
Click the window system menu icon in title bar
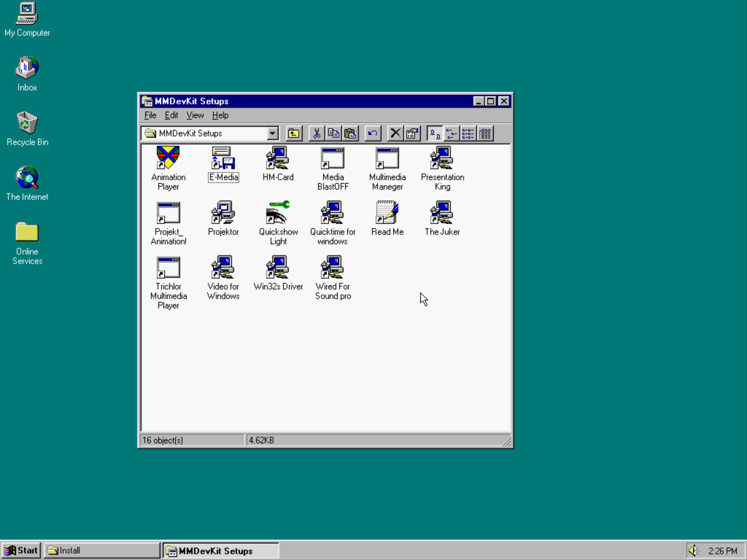click(147, 101)
